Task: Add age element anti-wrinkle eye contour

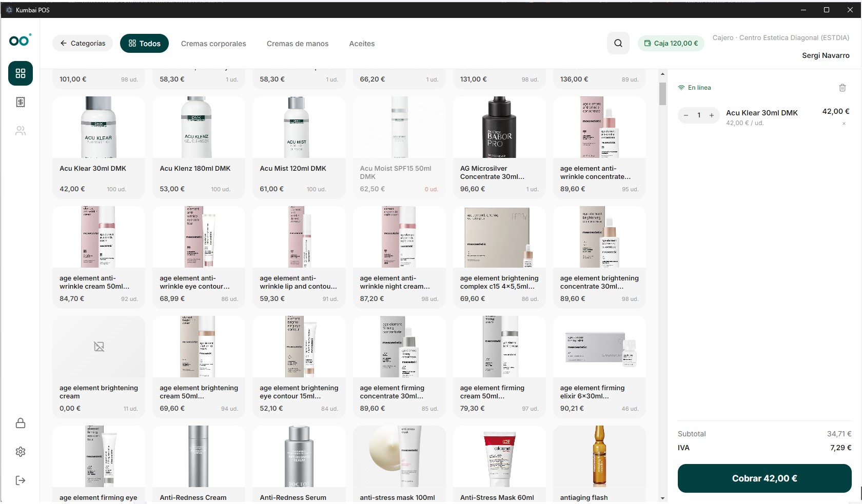Action: click(x=199, y=257)
